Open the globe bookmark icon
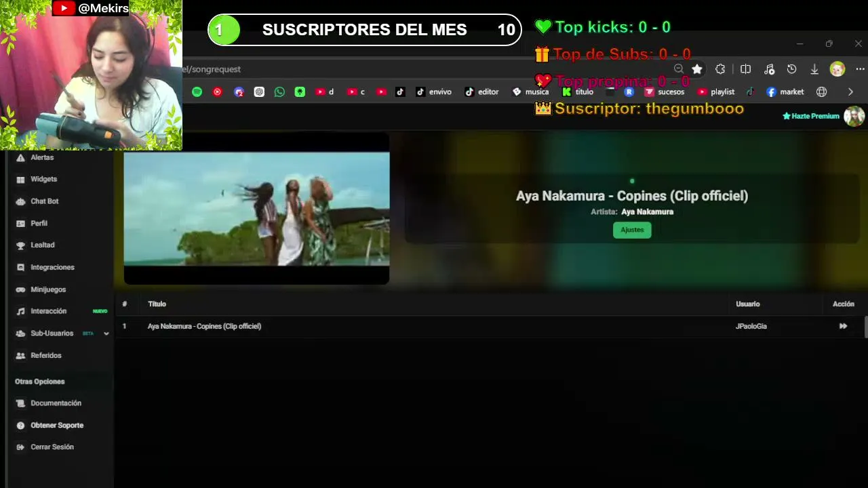868x488 pixels. 822,91
